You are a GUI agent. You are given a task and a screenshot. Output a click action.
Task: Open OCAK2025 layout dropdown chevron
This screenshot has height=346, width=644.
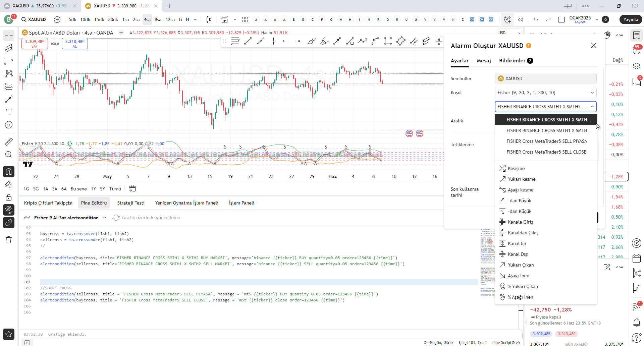pyautogui.click(x=597, y=19)
